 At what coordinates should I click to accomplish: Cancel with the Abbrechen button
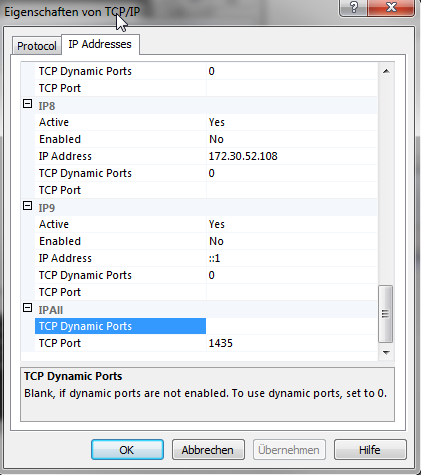click(208, 450)
